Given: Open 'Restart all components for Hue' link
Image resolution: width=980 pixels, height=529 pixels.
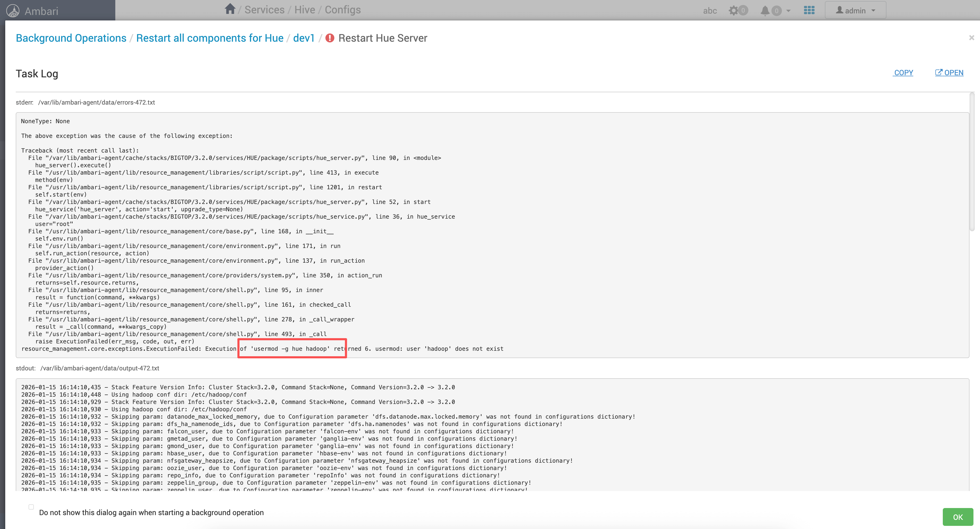Looking at the screenshot, I should click(x=210, y=38).
